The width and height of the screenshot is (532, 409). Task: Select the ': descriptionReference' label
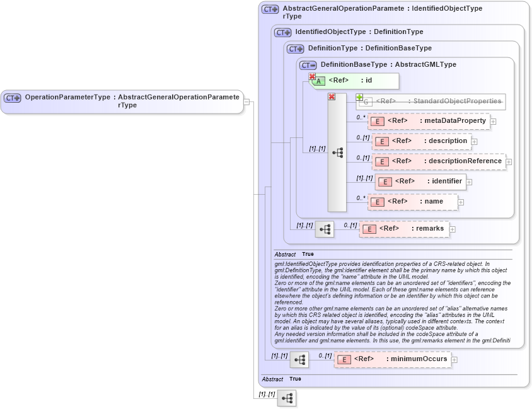(463, 161)
